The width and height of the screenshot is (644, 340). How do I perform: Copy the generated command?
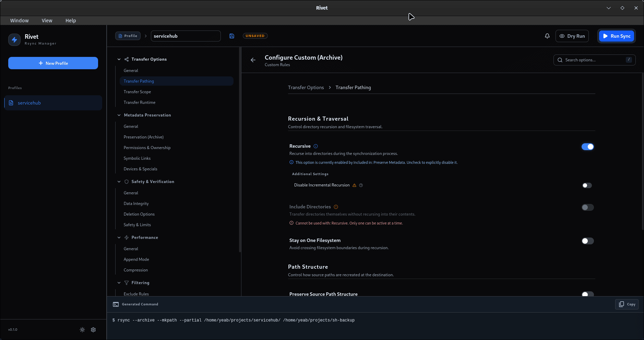627,304
